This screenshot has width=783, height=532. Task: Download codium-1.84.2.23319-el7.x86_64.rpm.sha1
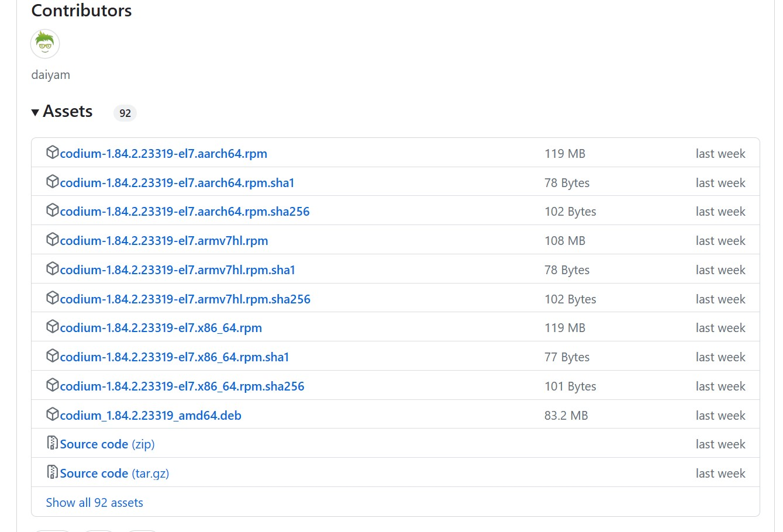175,357
